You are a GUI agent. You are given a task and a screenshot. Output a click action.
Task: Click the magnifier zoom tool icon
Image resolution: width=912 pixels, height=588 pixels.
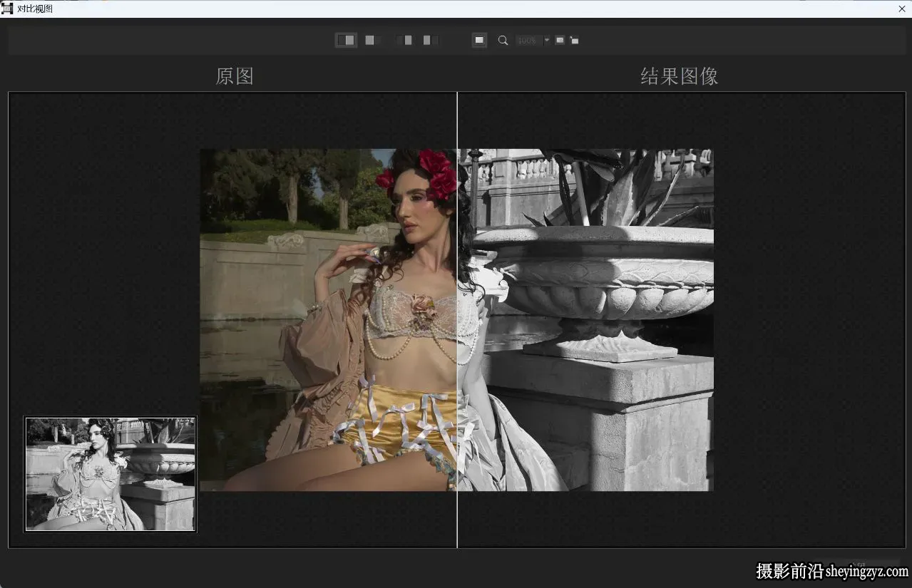[x=503, y=41]
